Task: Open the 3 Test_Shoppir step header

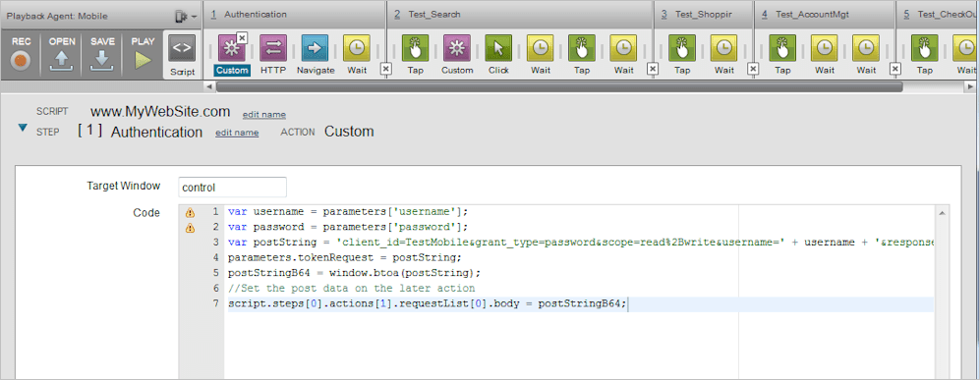Action: point(703,15)
